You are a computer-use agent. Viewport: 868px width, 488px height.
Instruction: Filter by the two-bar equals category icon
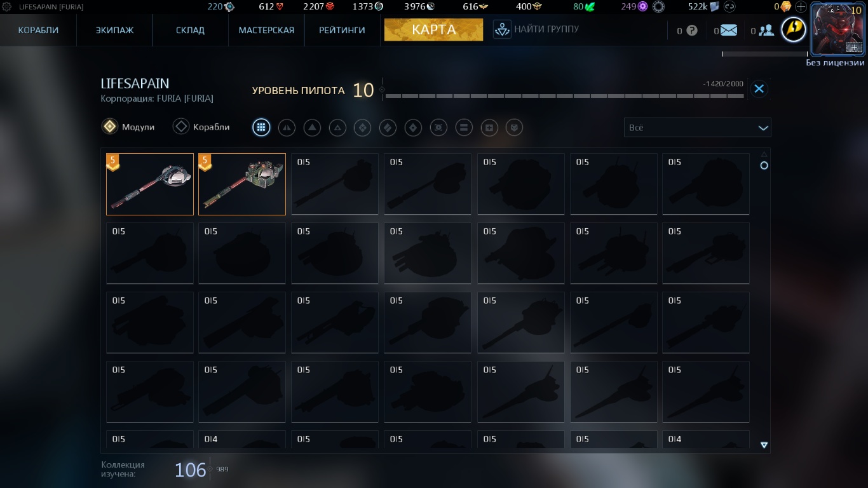(464, 128)
